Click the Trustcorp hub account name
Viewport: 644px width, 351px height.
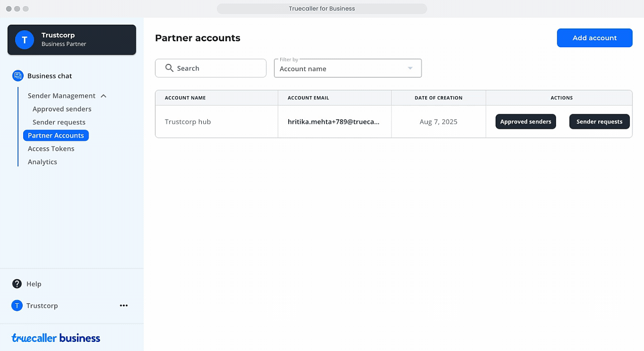click(x=188, y=122)
